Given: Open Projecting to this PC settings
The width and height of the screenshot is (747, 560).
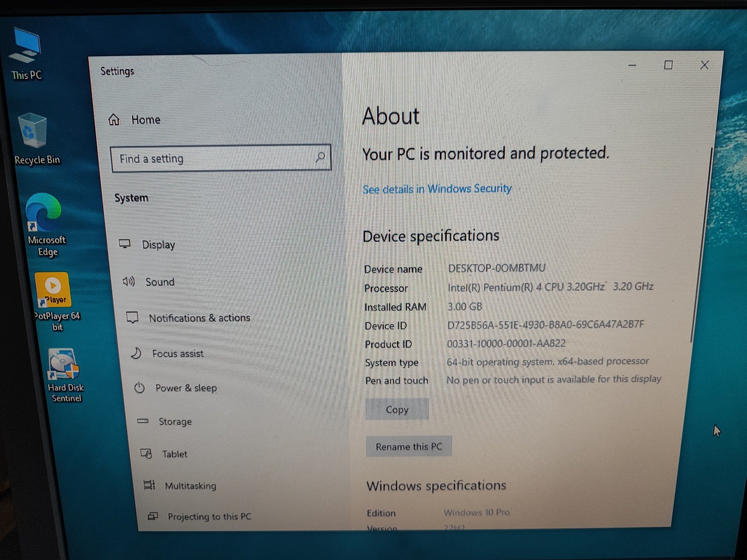Looking at the screenshot, I should tap(210, 517).
